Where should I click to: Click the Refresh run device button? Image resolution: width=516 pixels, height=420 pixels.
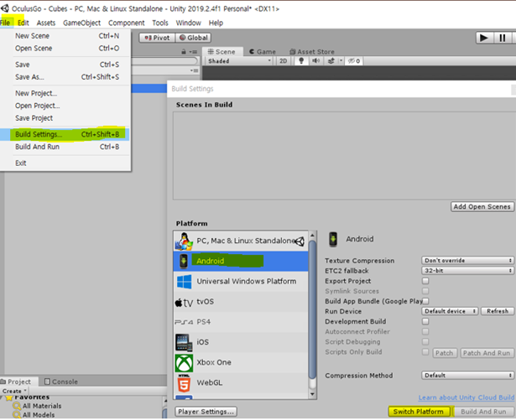[498, 311]
